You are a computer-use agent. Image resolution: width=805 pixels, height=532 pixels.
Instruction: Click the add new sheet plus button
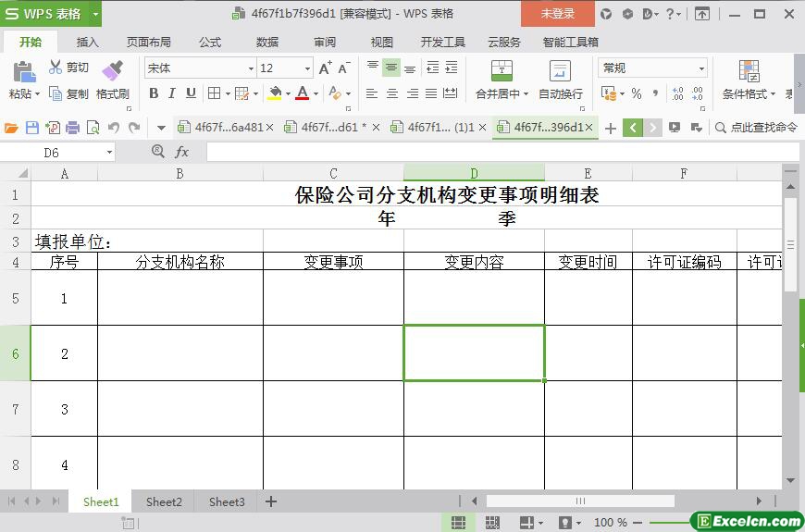coord(271,501)
